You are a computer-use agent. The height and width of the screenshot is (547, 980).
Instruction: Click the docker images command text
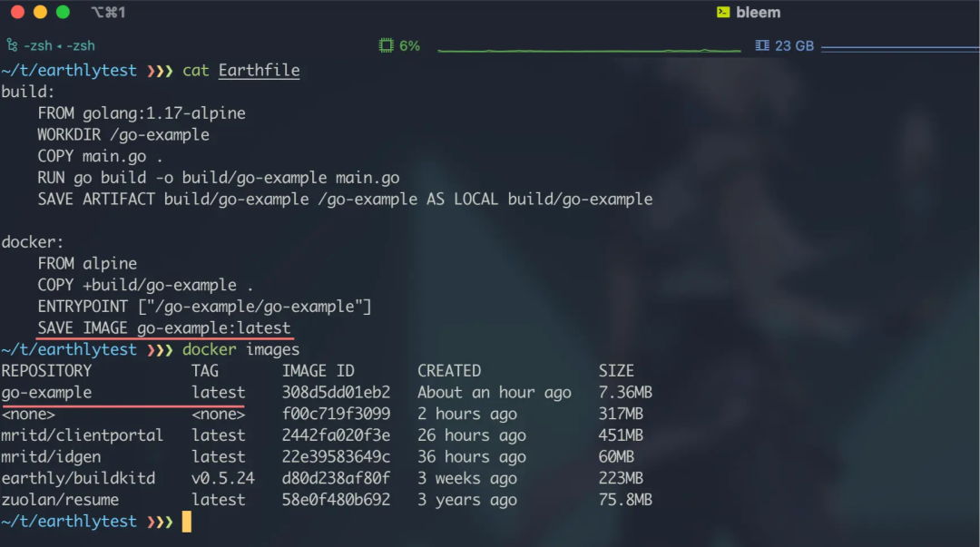click(240, 349)
